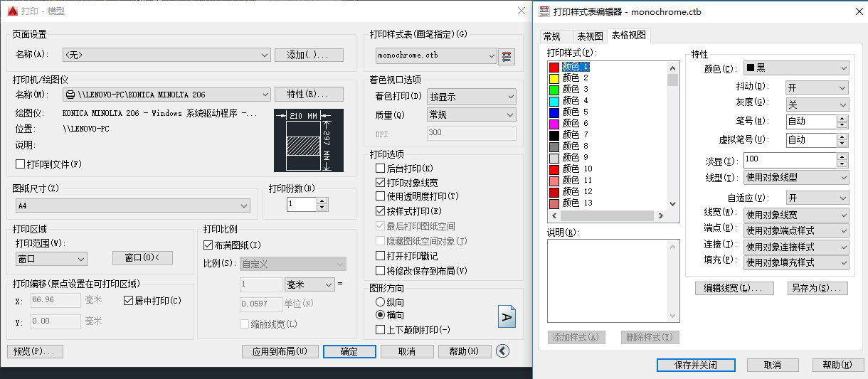Click 添加(.)... page setup button
The image size is (868, 379).
(310, 55)
